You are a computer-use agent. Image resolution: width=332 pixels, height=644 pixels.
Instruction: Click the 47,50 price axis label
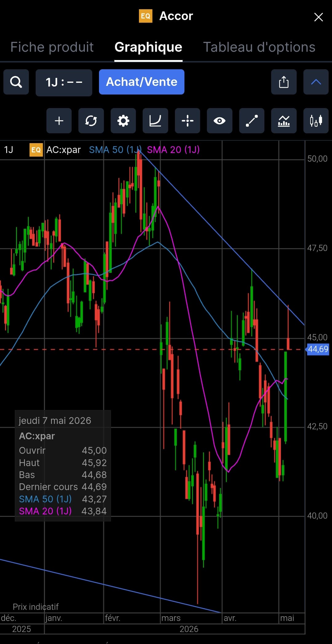coord(318,248)
